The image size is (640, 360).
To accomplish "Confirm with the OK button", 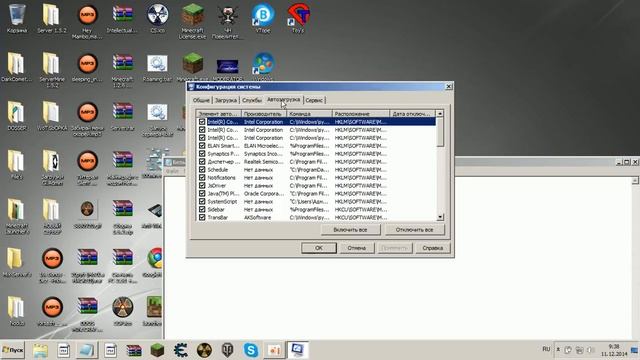I will 319,248.
